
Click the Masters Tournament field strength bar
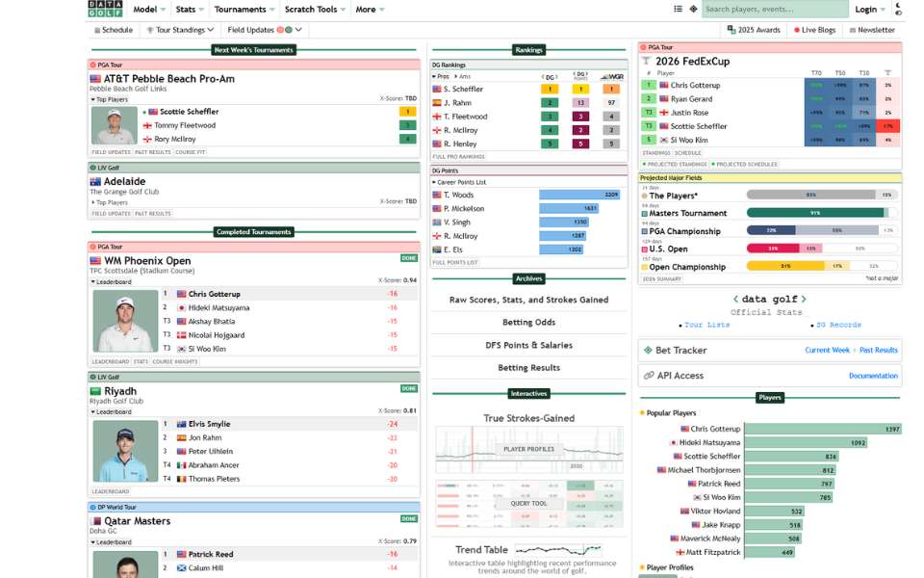click(818, 213)
